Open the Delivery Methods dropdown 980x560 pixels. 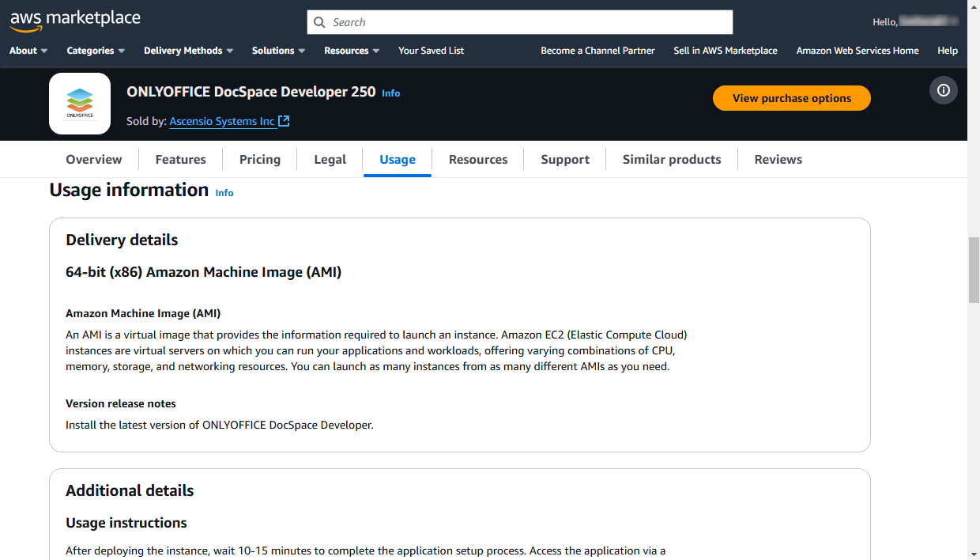click(x=188, y=51)
